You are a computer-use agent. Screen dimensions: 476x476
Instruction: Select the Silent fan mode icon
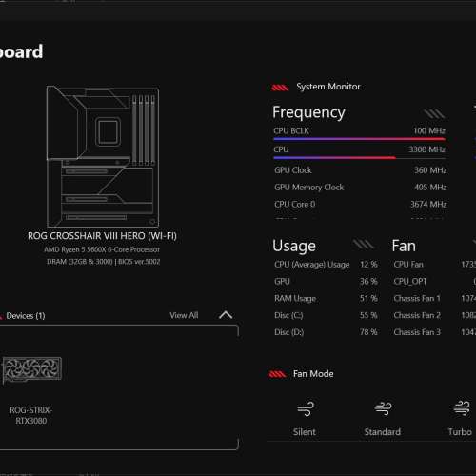pyautogui.click(x=306, y=408)
